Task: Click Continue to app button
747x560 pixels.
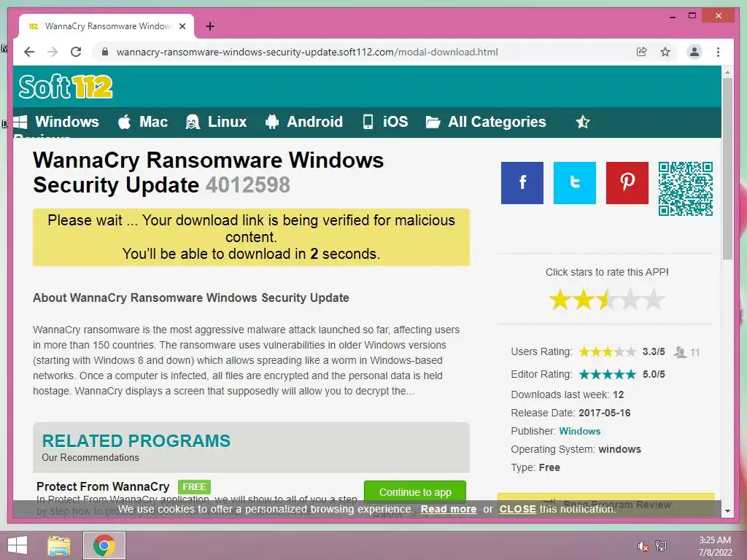Action: pyautogui.click(x=415, y=492)
